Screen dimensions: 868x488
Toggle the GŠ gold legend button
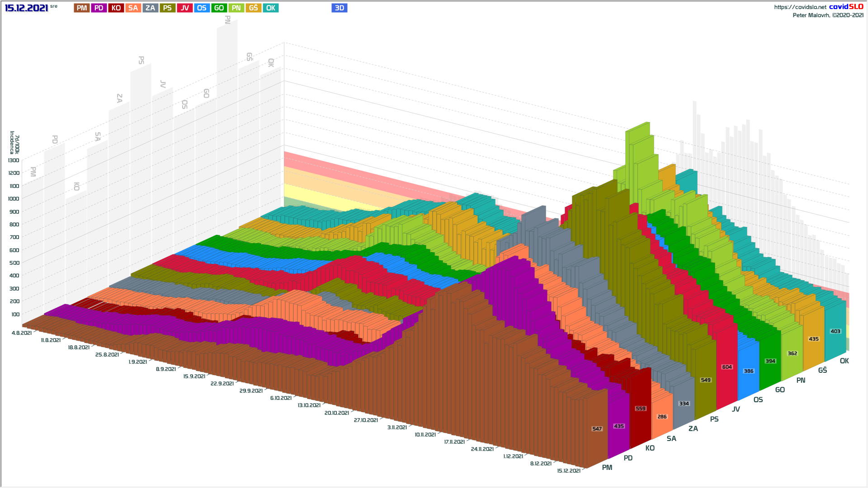253,8
